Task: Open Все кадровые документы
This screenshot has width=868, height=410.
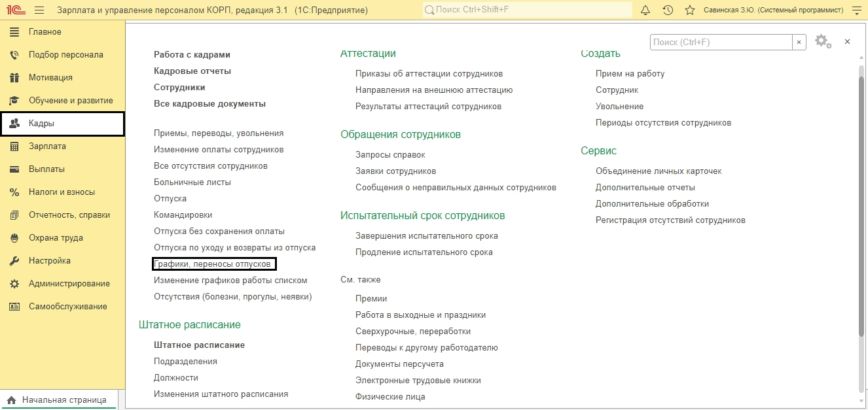Action: [209, 104]
